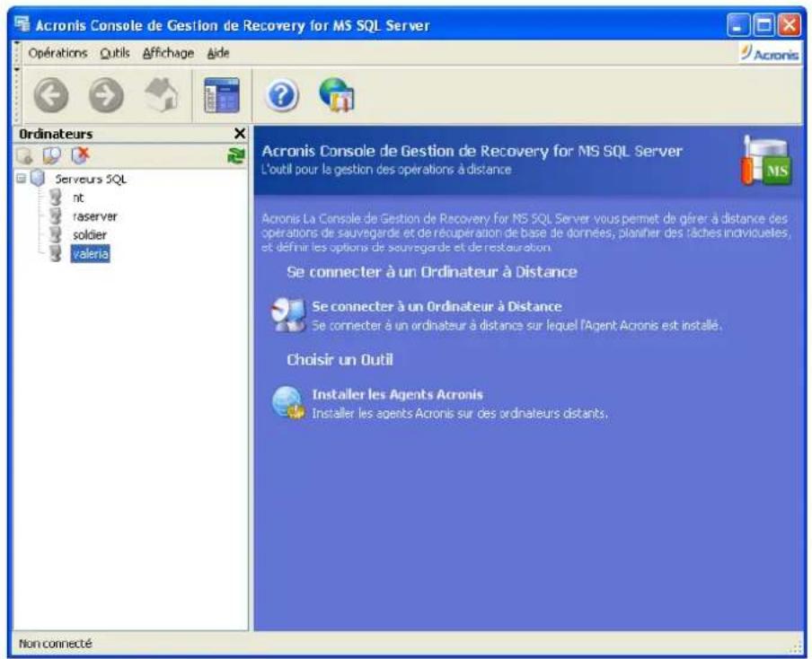Click the search server icon in Ordinateurs panel
The width and height of the screenshot is (812, 659).
coord(52,155)
